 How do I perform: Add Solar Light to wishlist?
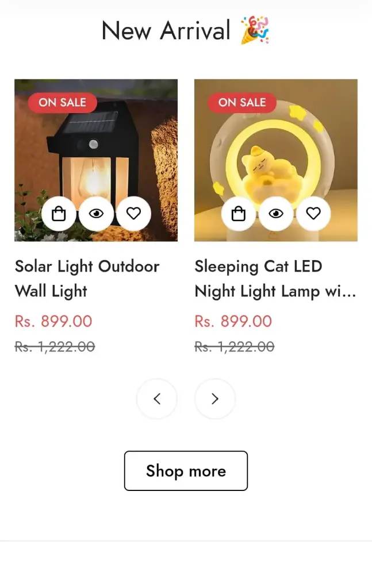click(133, 214)
